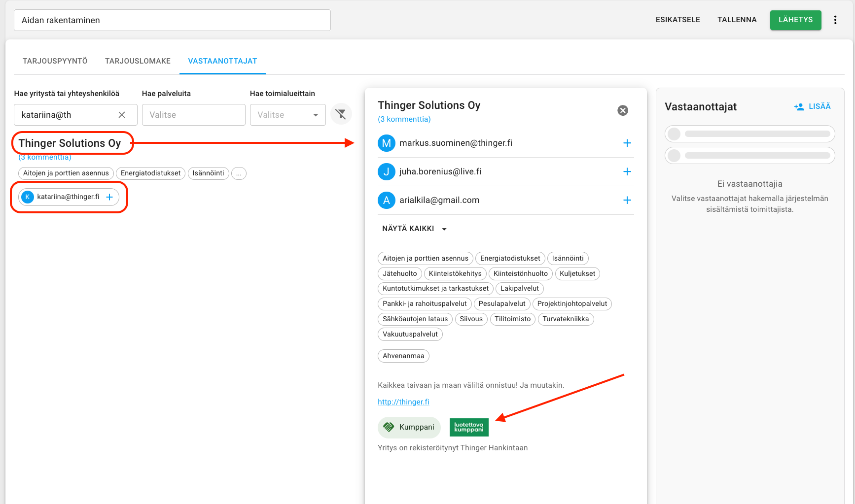Click the add-person icon beside LISÄÄ

point(799,106)
